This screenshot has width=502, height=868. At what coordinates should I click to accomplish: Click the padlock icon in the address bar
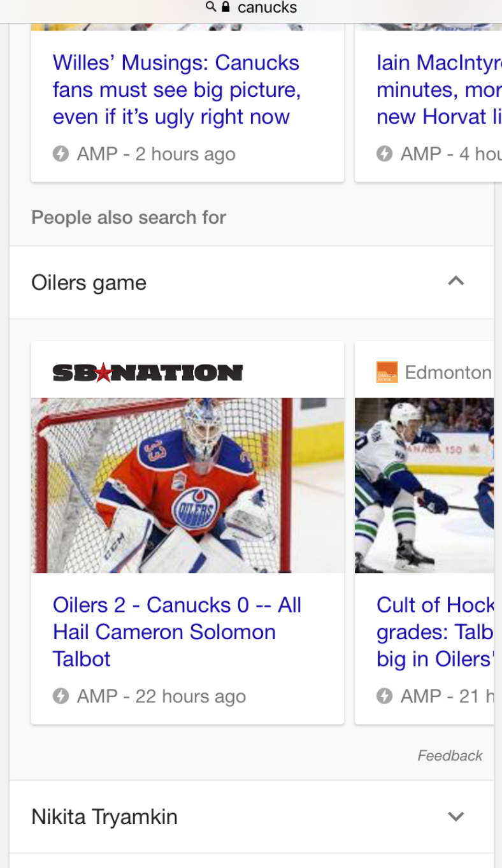tap(226, 7)
